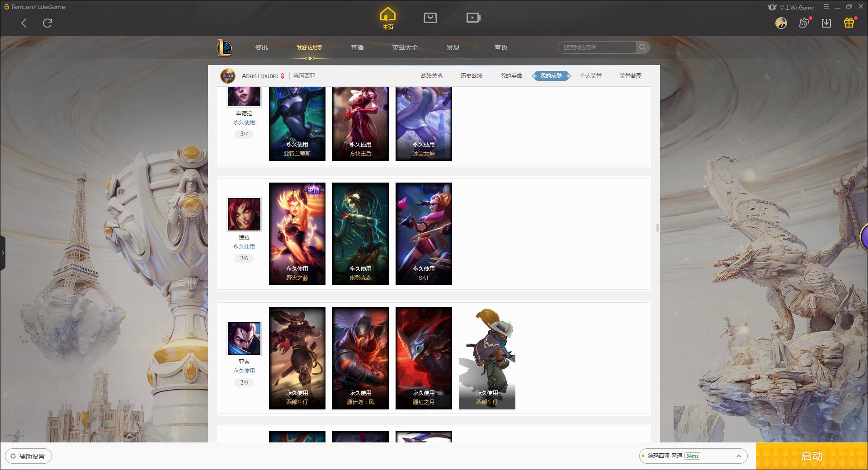Switch to the 查找 tab

tap(501, 47)
